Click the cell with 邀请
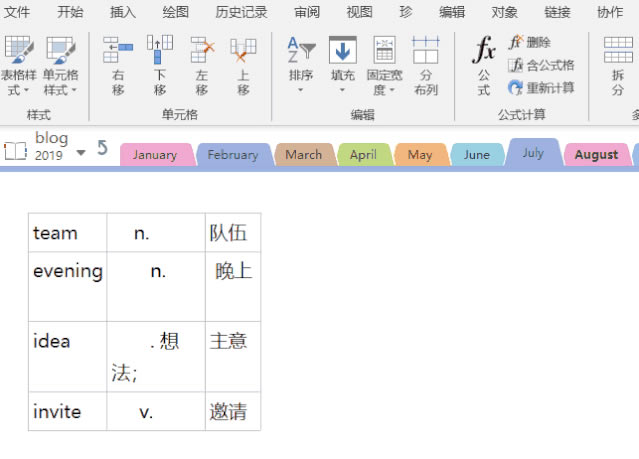 233,411
